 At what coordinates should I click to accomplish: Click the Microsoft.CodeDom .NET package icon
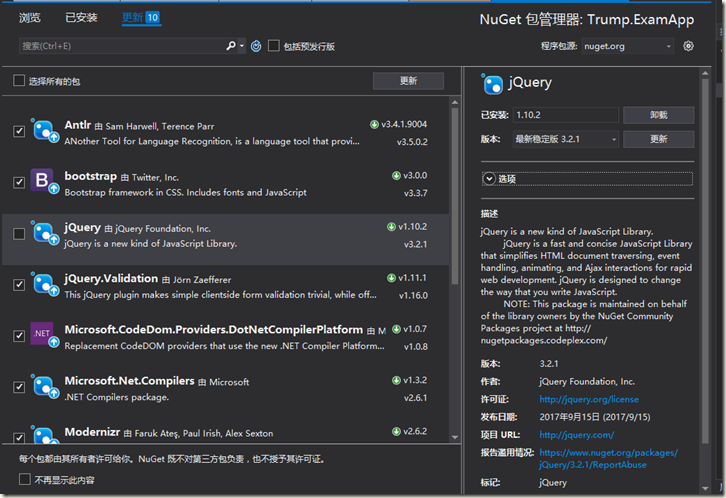pyautogui.click(x=44, y=335)
